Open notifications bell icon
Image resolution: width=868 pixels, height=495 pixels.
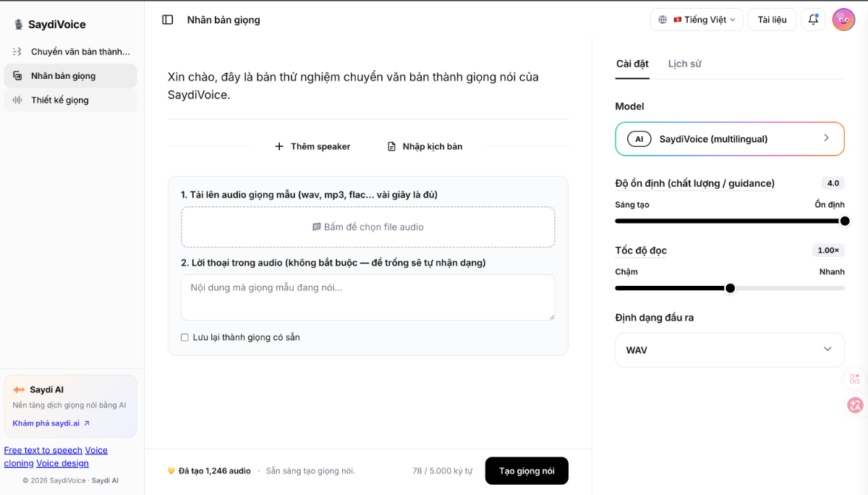click(x=813, y=20)
